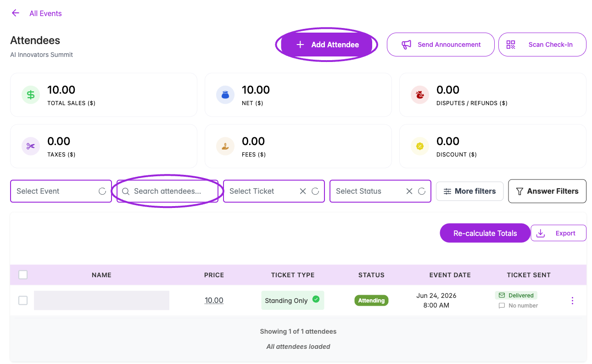592x364 pixels.
Task: Click the orange hand Fees icon
Action: 225,146
